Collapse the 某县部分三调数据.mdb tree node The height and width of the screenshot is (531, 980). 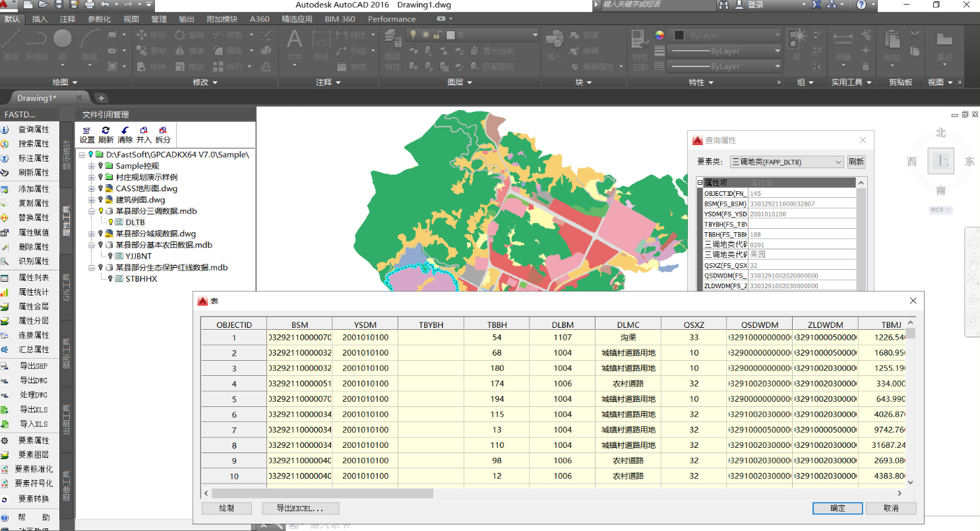point(92,211)
